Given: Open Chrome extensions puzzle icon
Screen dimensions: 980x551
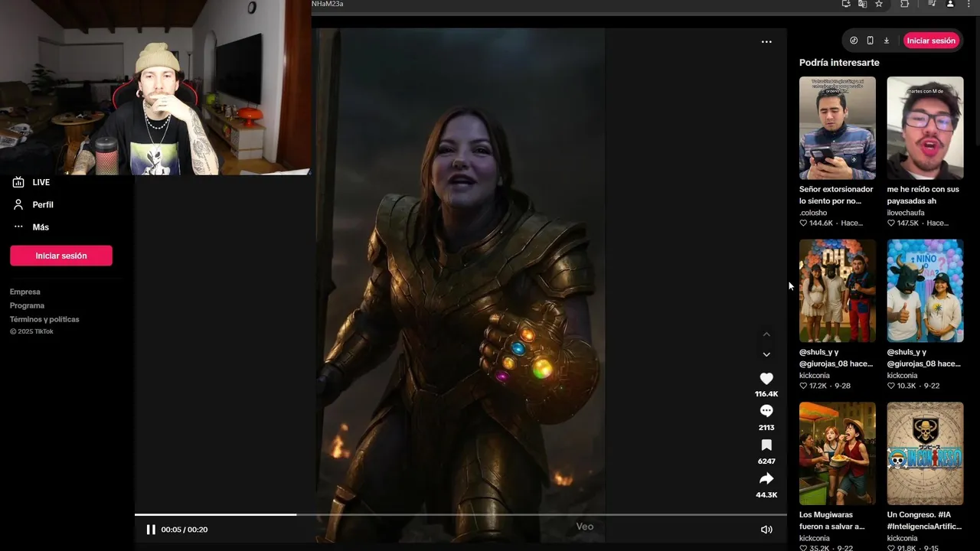Looking at the screenshot, I should [904, 4].
